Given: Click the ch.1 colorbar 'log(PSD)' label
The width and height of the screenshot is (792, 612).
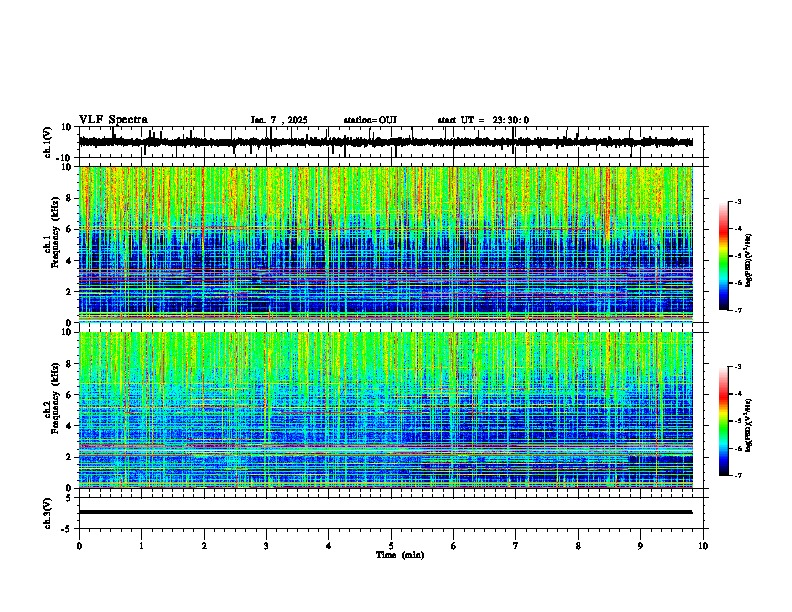Looking at the screenshot, I should (x=748, y=261).
